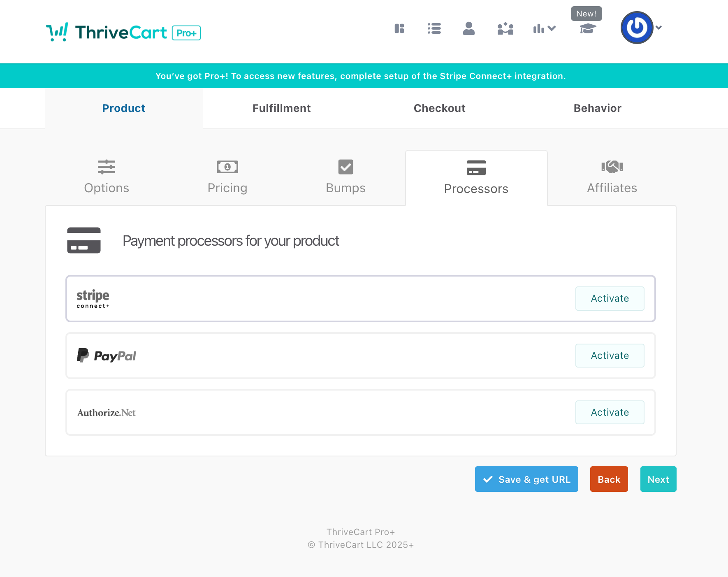Viewport: 728px width, 577px height.
Task: Open the Bumps sub-tab
Action: (345, 177)
